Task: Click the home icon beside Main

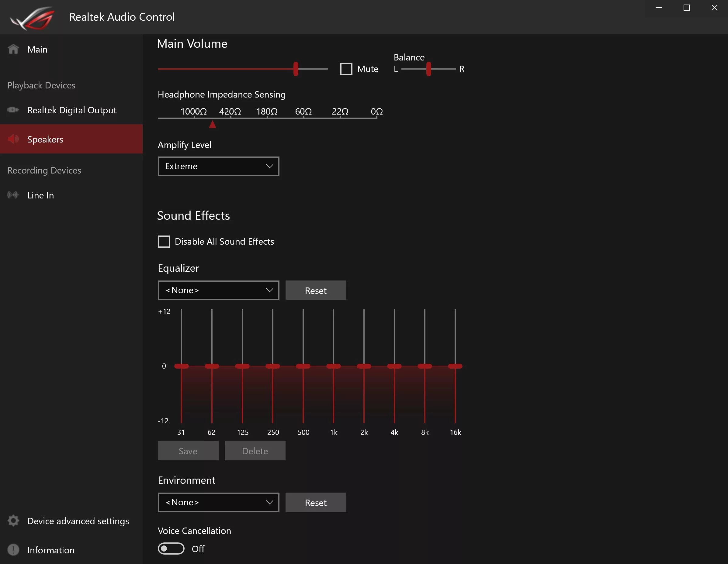Action: pos(13,49)
